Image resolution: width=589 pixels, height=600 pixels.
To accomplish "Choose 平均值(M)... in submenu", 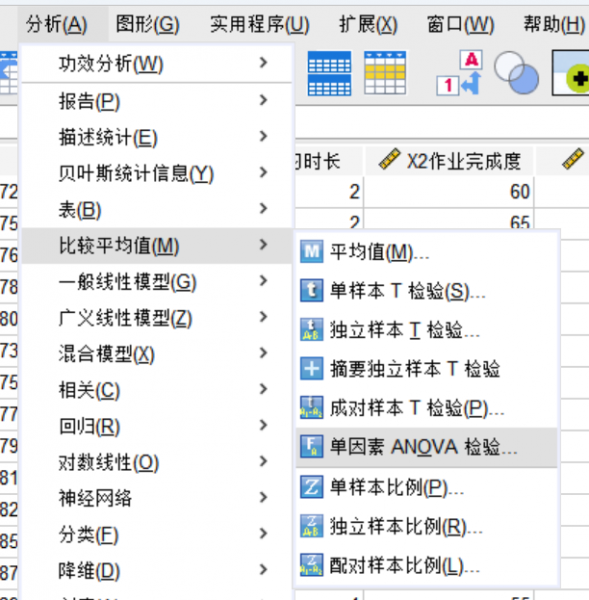I will (426, 252).
